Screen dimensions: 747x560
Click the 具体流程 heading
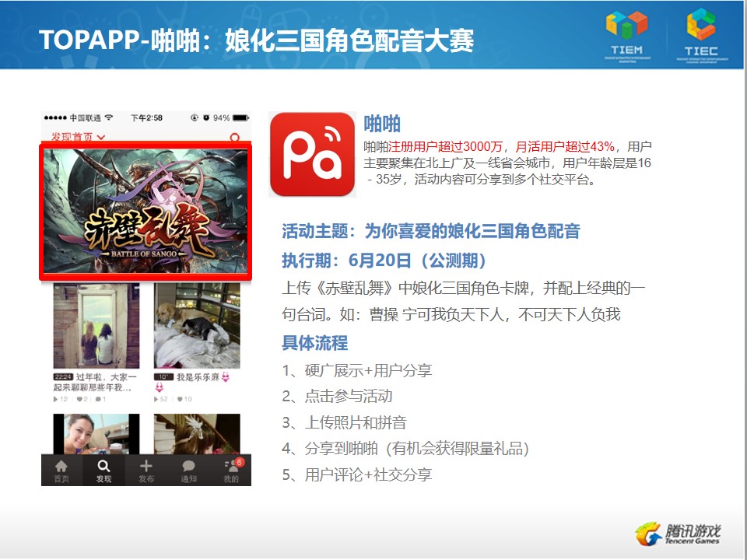point(315,343)
